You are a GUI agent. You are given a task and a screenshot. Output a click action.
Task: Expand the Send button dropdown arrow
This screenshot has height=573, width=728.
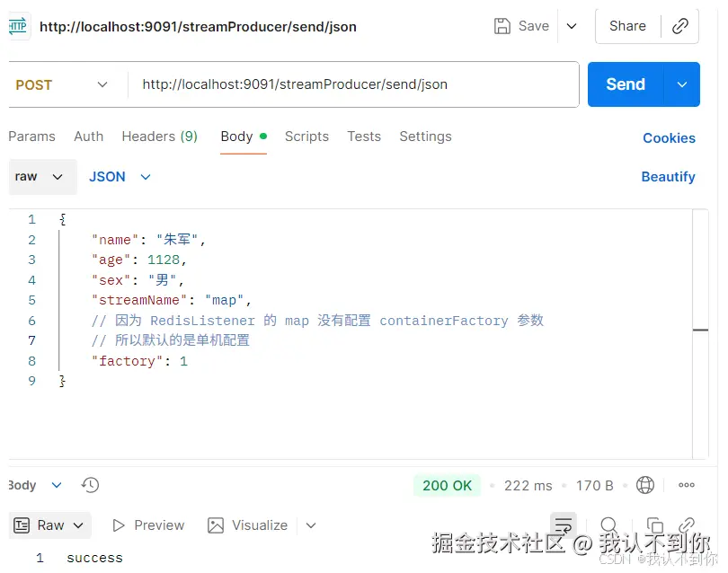point(683,84)
